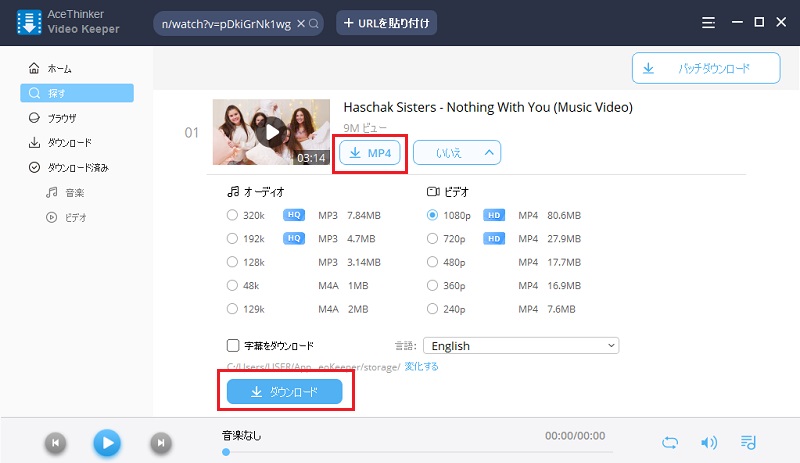
Task: Select 48k M4A audio option
Action: point(232,285)
